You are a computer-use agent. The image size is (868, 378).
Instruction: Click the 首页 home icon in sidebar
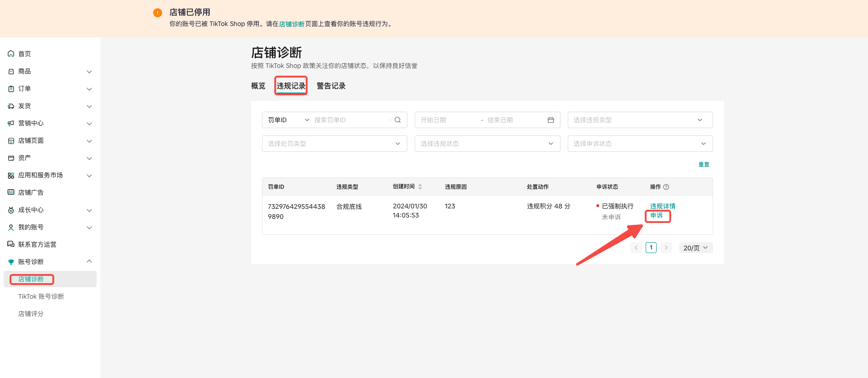pos(11,54)
